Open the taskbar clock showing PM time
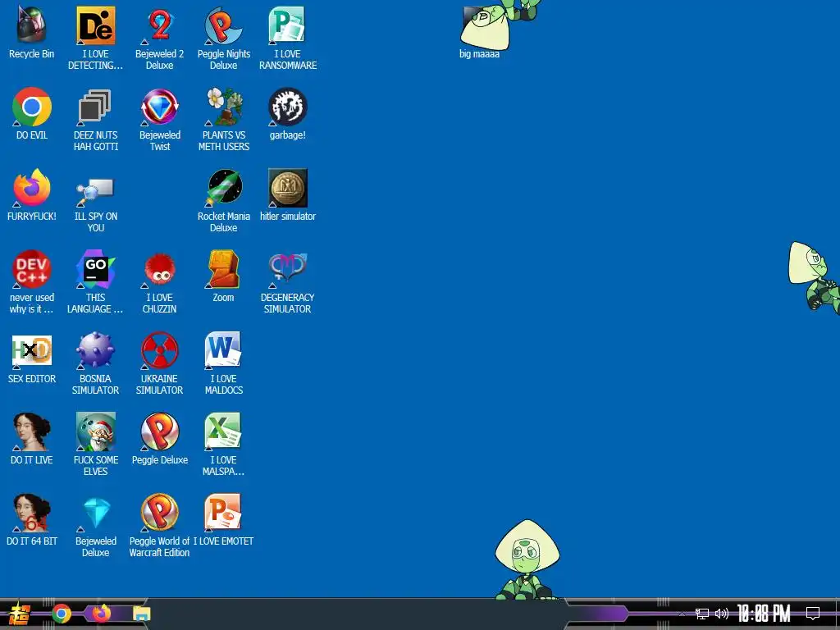Screen dimensions: 840x630 [764, 614]
